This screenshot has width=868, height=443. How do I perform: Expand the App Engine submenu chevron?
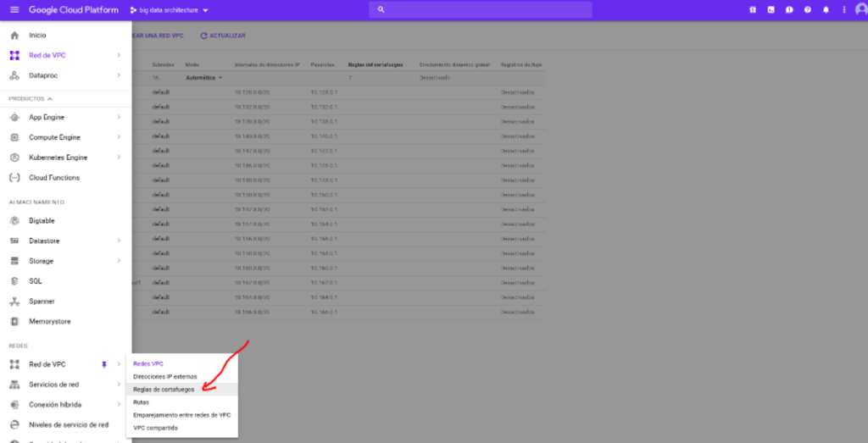click(119, 117)
